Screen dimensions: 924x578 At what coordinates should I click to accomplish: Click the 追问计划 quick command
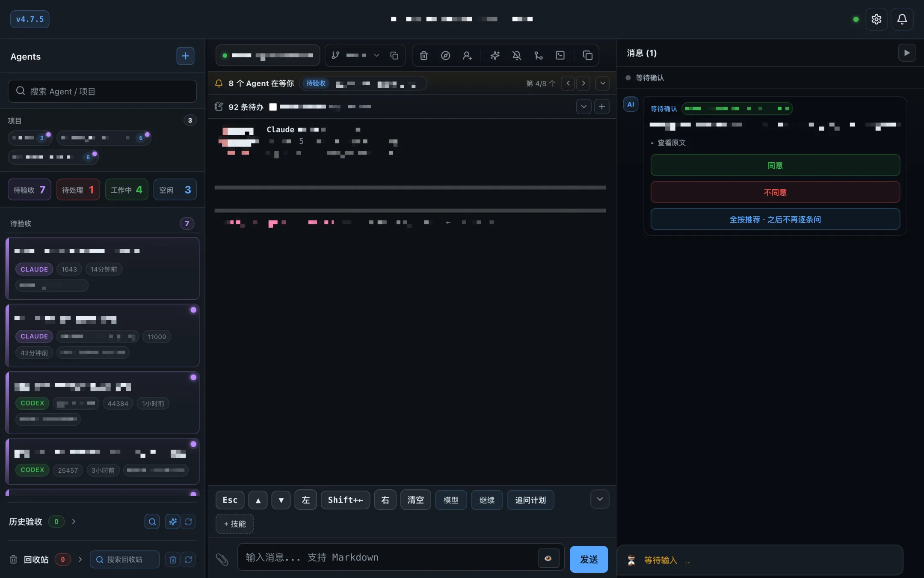[530, 500]
